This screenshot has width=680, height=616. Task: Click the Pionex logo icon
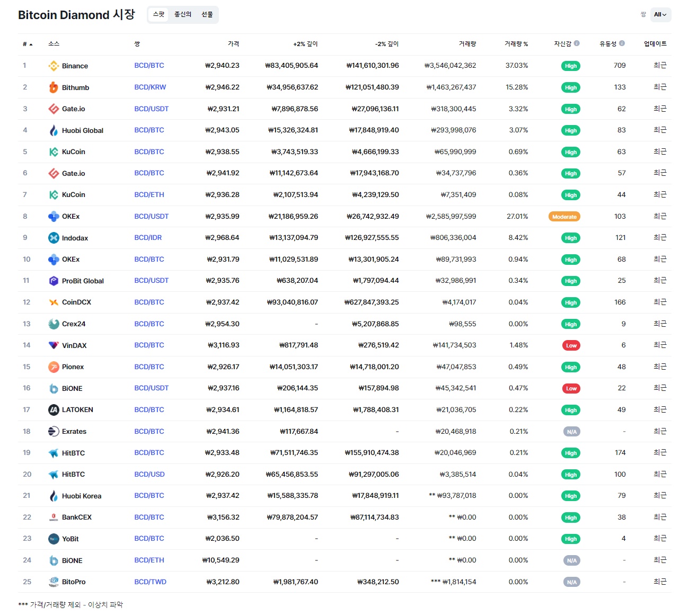54,367
